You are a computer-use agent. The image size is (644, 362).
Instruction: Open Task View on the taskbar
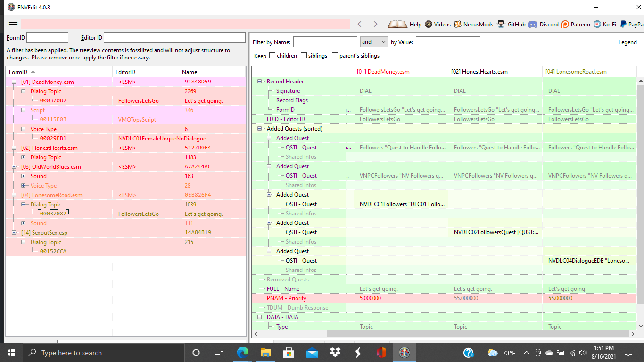(x=219, y=353)
